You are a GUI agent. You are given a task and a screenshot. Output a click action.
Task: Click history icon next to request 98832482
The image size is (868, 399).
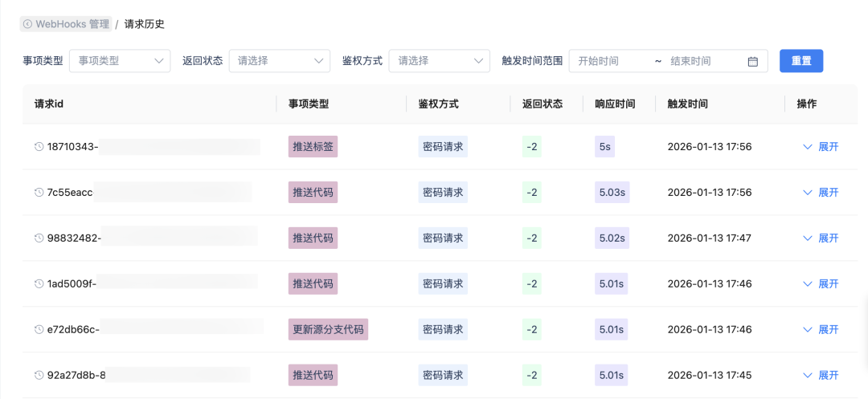(x=39, y=238)
